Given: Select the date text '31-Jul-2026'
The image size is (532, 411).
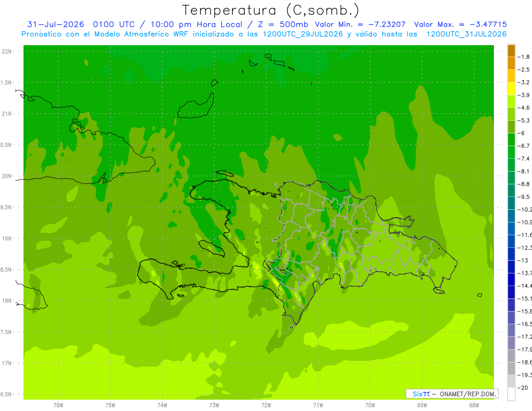Looking at the screenshot, I should click(56, 25).
